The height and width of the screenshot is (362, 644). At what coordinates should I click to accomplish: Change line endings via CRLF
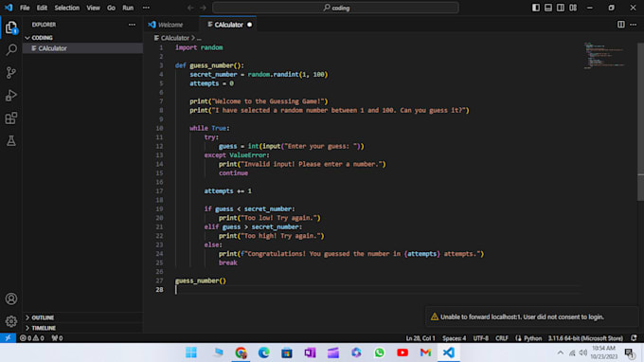coord(502,338)
